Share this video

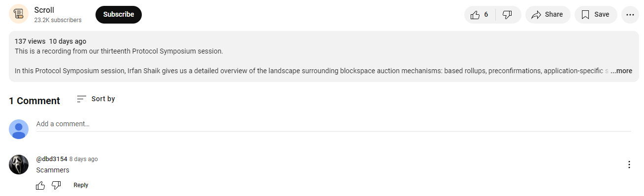click(x=547, y=15)
